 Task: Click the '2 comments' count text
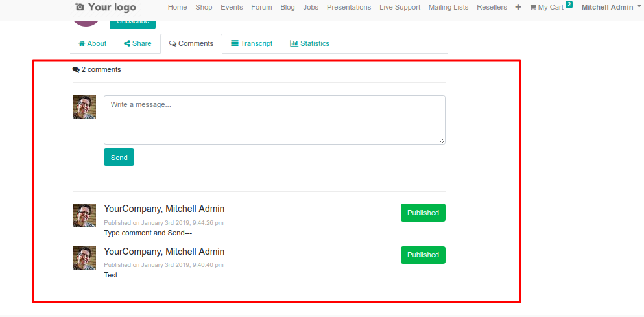click(x=101, y=69)
